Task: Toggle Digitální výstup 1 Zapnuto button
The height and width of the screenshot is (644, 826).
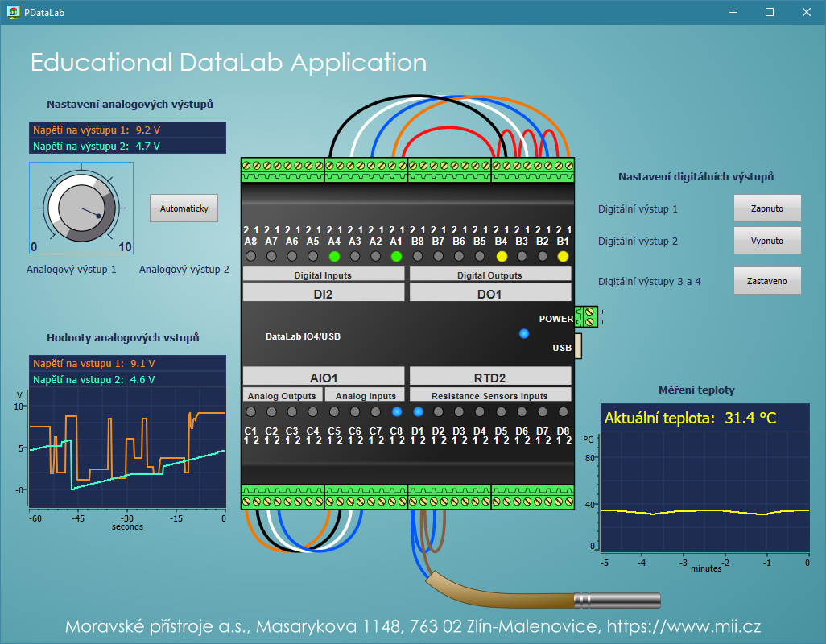Action: [767, 208]
